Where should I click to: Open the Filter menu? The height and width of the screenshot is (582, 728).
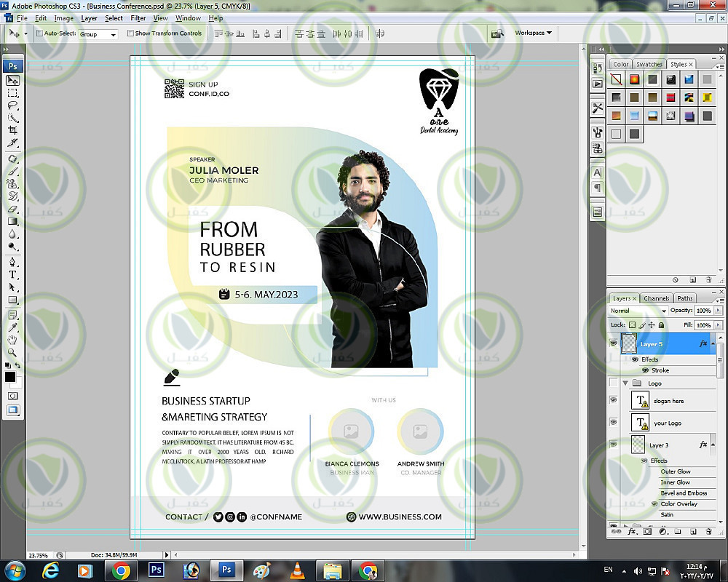click(138, 18)
